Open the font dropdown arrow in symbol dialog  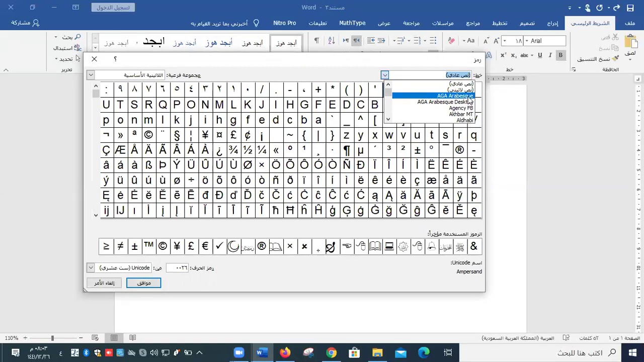tap(385, 75)
